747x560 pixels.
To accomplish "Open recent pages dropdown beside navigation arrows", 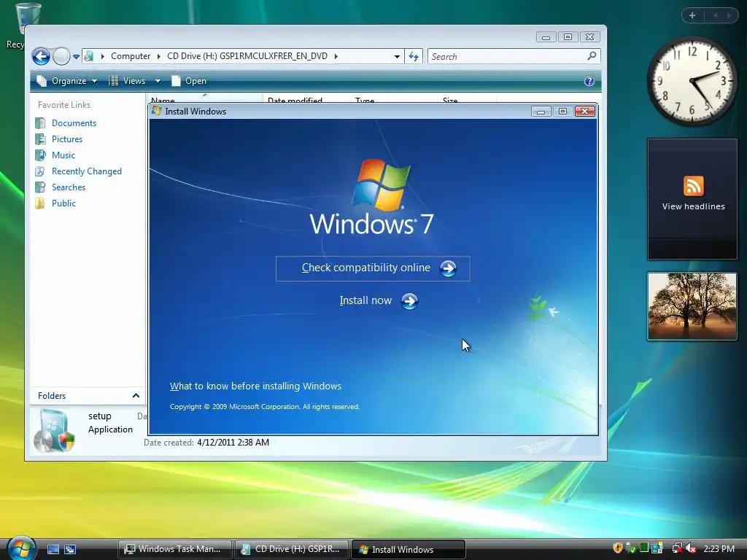I will (x=76, y=57).
